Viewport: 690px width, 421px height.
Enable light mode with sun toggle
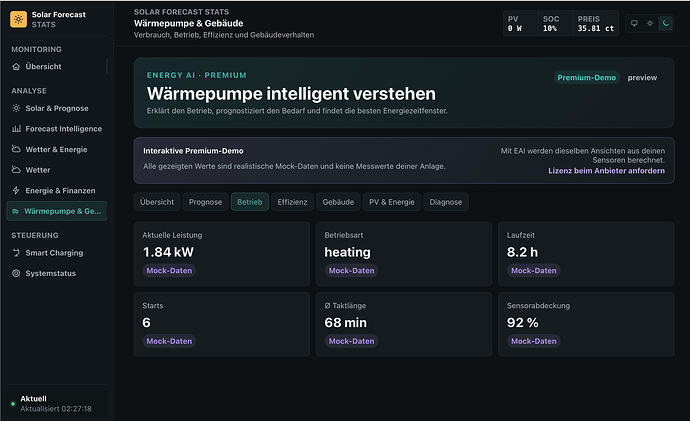(650, 23)
